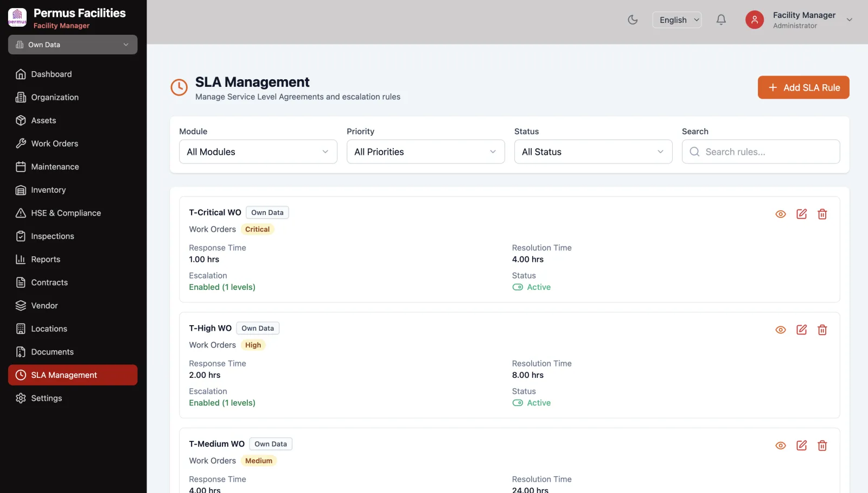Toggle Active status switch for T-High WO
This screenshot has height=493, width=868.
click(x=518, y=403)
